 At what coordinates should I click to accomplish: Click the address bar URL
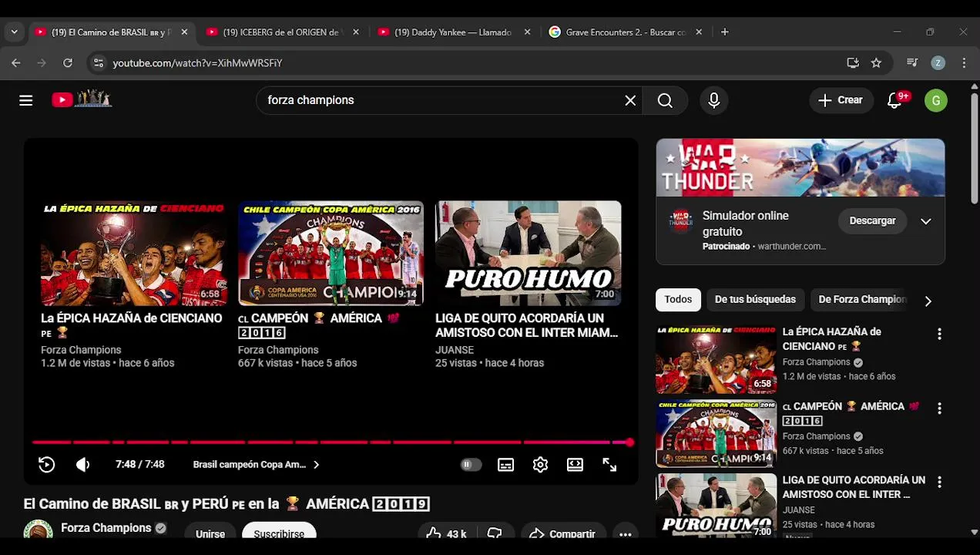tap(197, 63)
